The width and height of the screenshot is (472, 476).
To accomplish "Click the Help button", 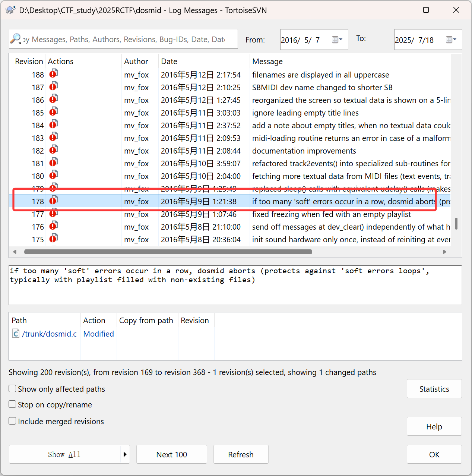I will point(434,426).
